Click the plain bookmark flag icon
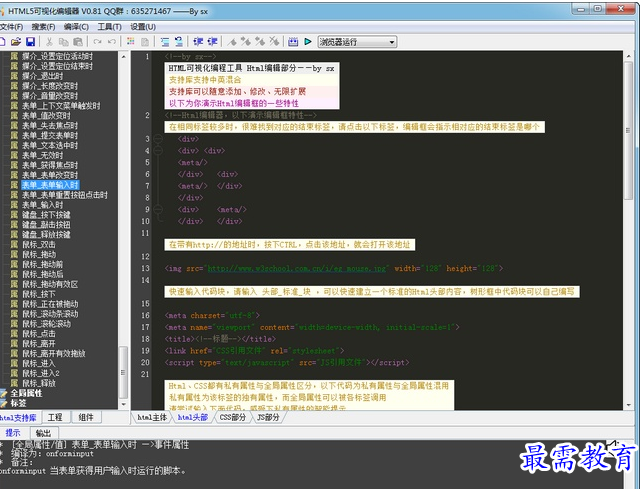Screen dimensions: 644x489 coord(232,41)
